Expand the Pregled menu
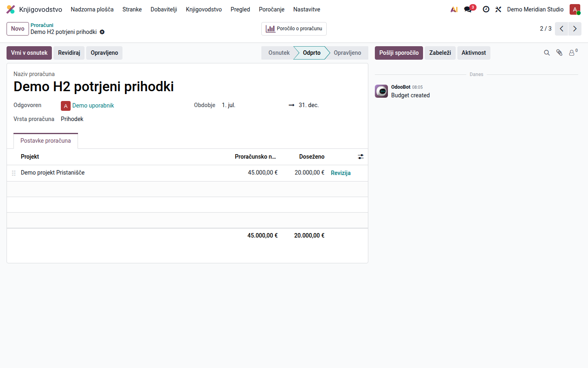Image resolution: width=588 pixels, height=368 pixels. pyautogui.click(x=240, y=9)
